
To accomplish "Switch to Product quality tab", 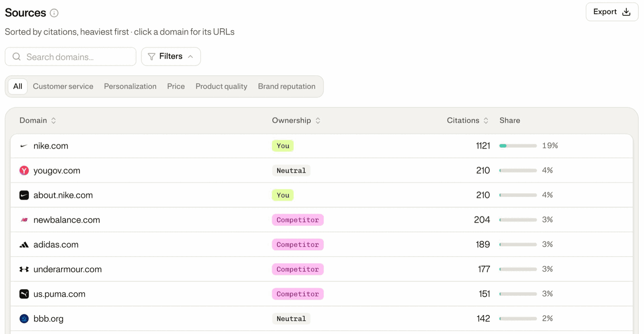I will (x=221, y=86).
